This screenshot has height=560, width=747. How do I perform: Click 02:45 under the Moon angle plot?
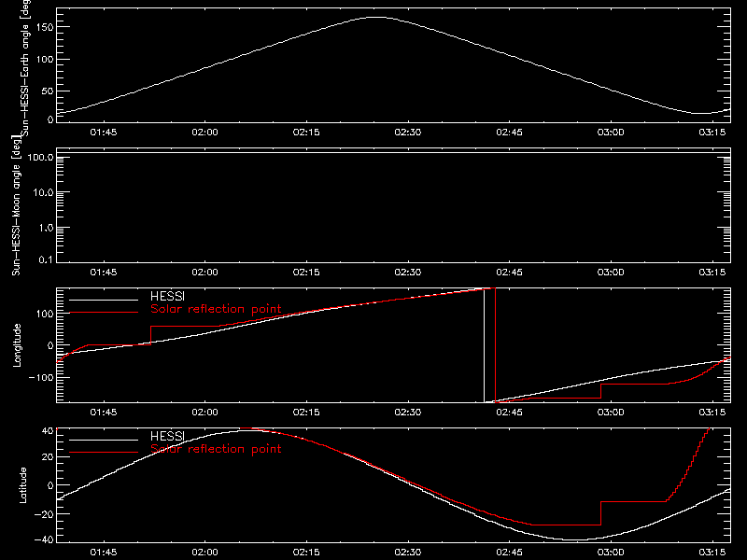click(509, 272)
